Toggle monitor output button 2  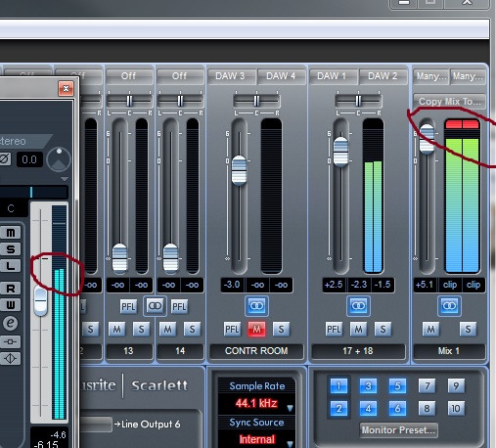338,408
